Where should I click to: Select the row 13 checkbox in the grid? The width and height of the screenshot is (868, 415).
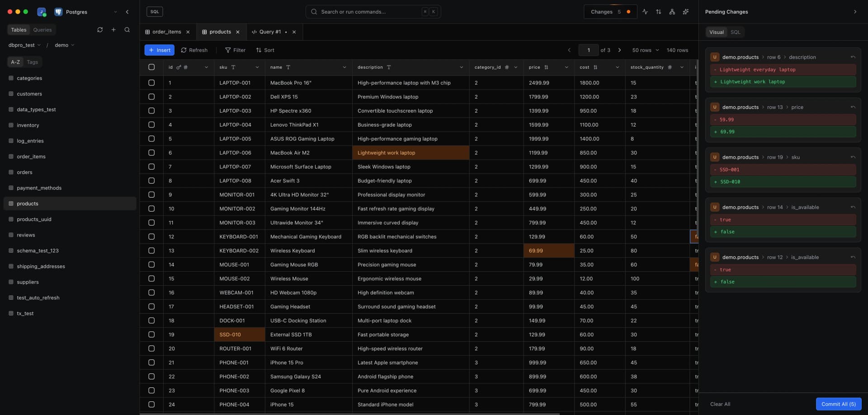151,250
